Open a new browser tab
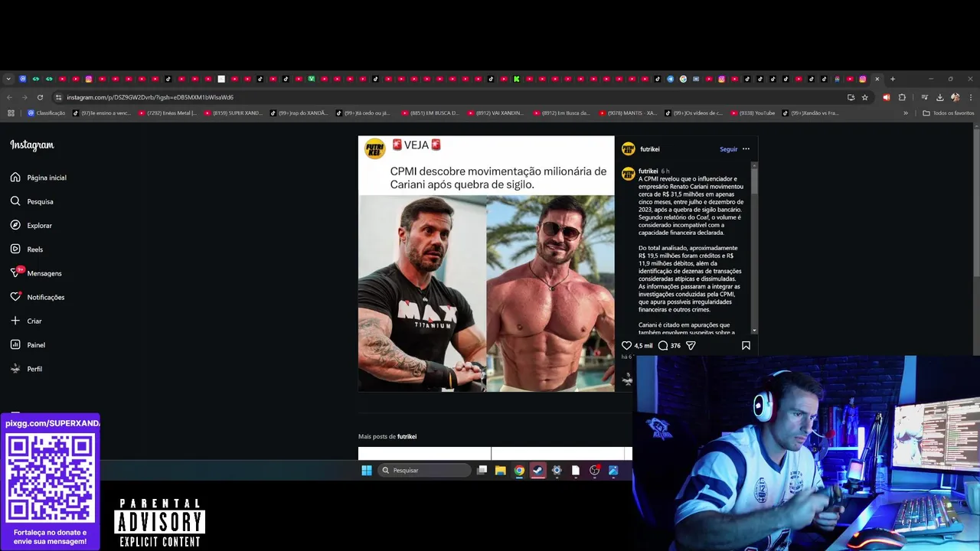The width and height of the screenshot is (980, 551). [x=892, y=79]
